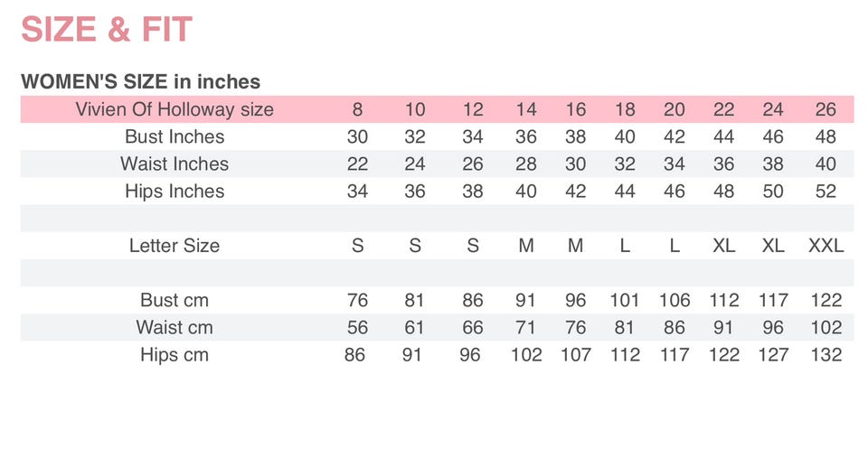Click the Hips Inches row label
The width and height of the screenshot is (868, 449).
tap(175, 192)
